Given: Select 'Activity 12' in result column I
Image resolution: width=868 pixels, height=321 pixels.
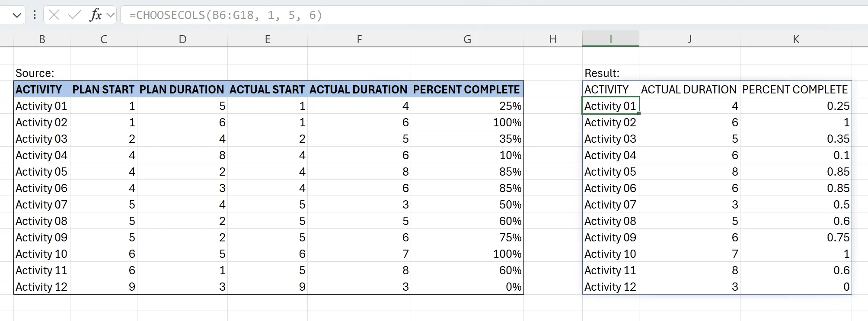Looking at the screenshot, I should pyautogui.click(x=610, y=286).
